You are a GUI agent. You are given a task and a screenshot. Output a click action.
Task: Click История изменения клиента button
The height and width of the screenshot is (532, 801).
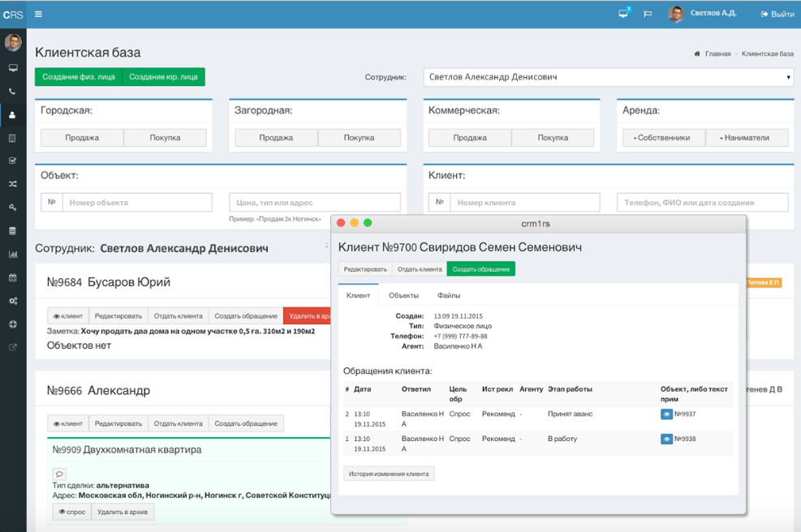pyautogui.click(x=389, y=474)
